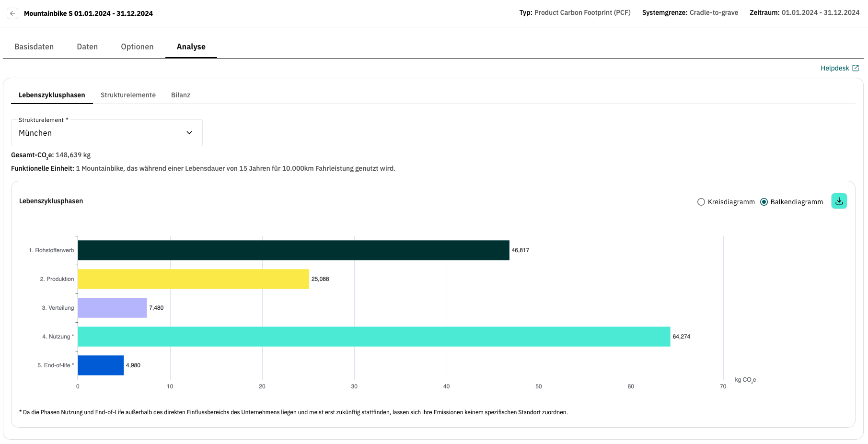Screen dimensions: 868x444
Task: Select the Analyse tab
Action: (x=191, y=47)
